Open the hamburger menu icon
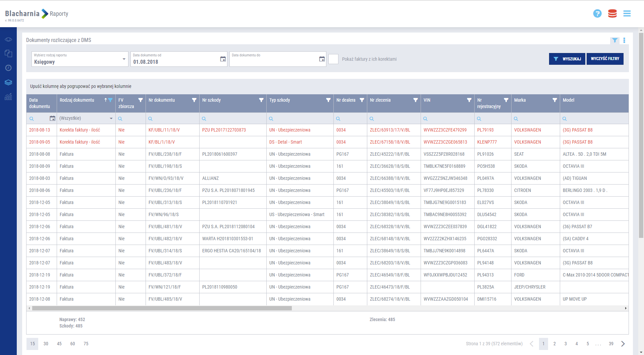 (x=627, y=13)
